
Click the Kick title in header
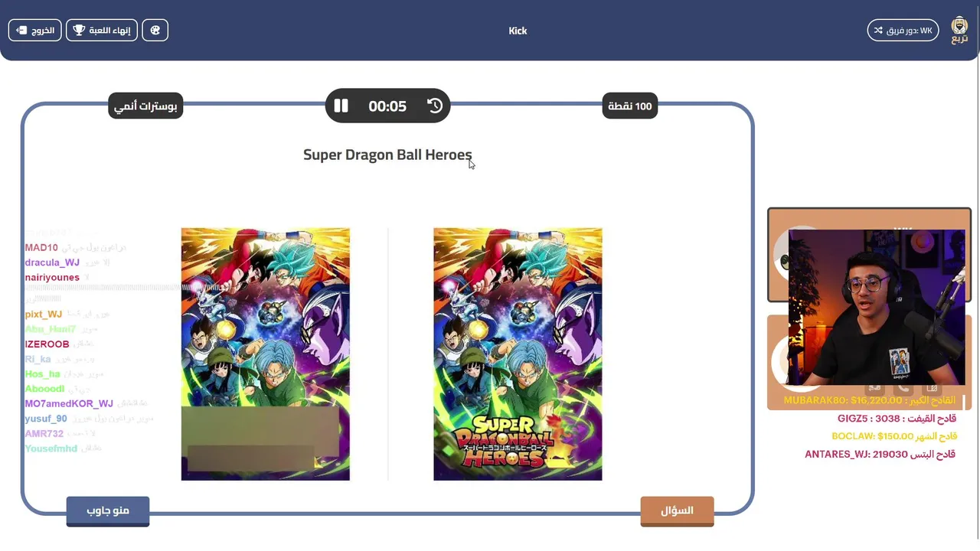pyautogui.click(x=518, y=31)
